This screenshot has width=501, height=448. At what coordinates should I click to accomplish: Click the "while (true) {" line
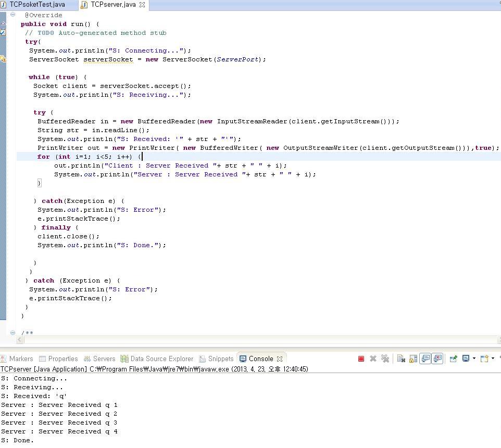pyautogui.click(x=57, y=77)
